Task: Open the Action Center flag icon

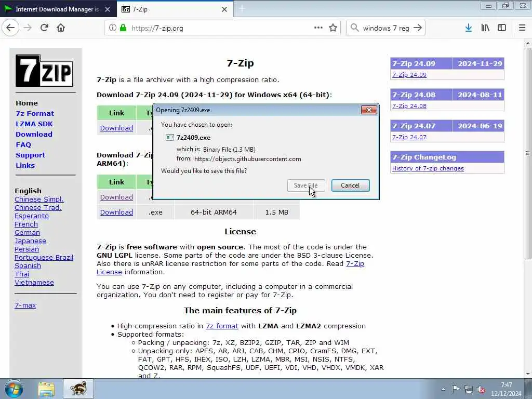Action: [x=456, y=389]
